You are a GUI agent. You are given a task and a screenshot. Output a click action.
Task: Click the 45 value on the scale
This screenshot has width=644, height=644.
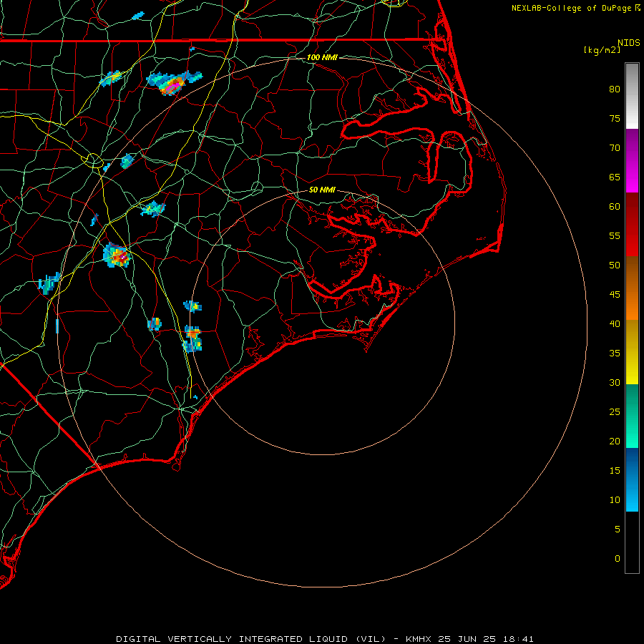coord(615,295)
